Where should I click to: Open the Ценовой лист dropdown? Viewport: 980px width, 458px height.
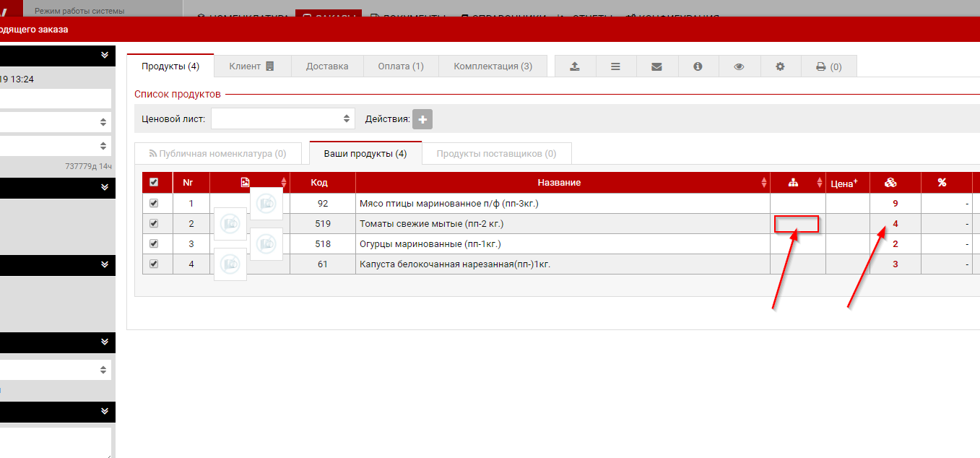point(282,119)
